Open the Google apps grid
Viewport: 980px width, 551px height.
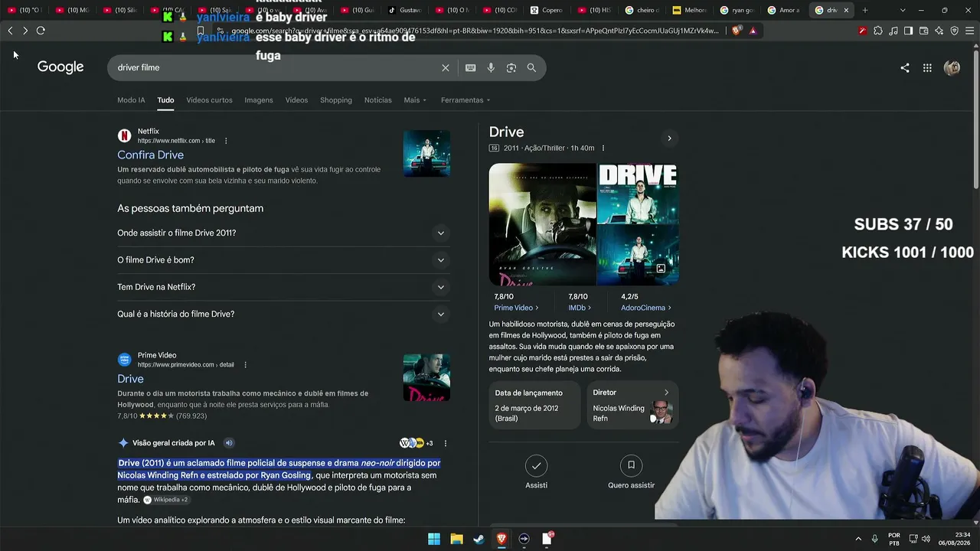tap(927, 67)
